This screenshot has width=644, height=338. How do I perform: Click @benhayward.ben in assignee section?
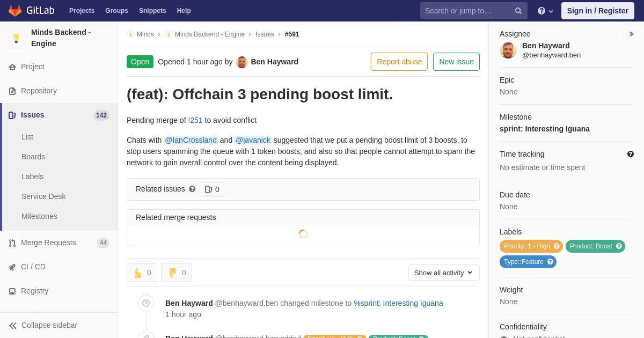click(x=551, y=55)
